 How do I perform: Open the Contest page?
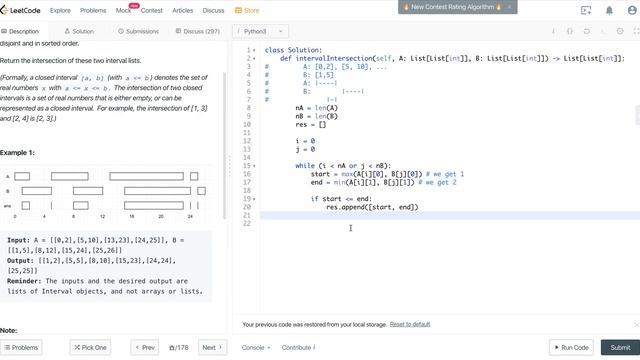pyautogui.click(x=151, y=11)
